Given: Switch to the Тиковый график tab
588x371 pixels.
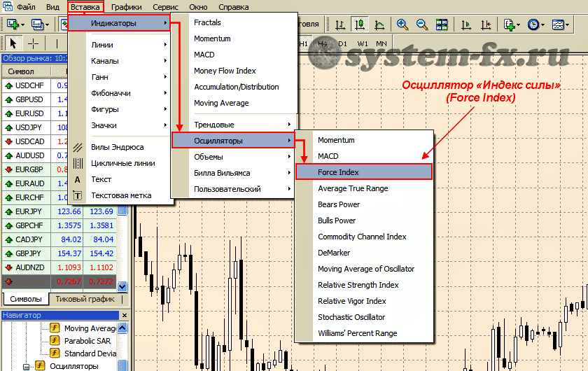Looking at the screenshot, I should coord(85,299).
